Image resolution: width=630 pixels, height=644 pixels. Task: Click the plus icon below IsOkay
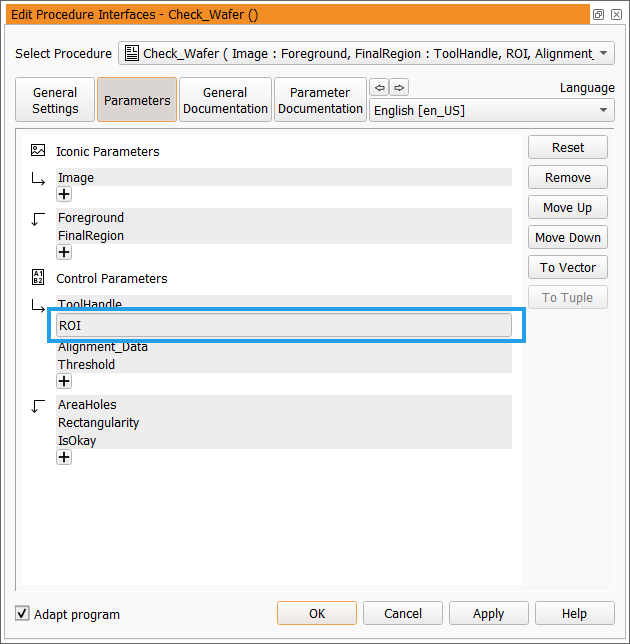(64, 457)
